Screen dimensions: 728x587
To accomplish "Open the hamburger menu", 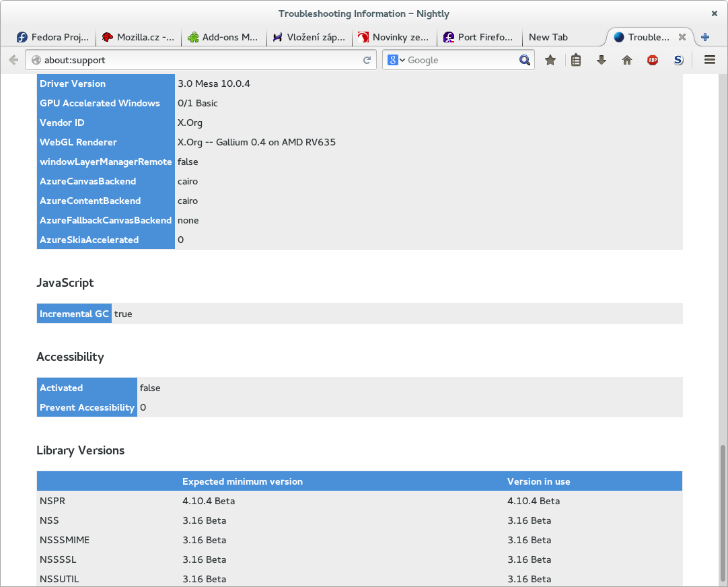I will (x=709, y=59).
